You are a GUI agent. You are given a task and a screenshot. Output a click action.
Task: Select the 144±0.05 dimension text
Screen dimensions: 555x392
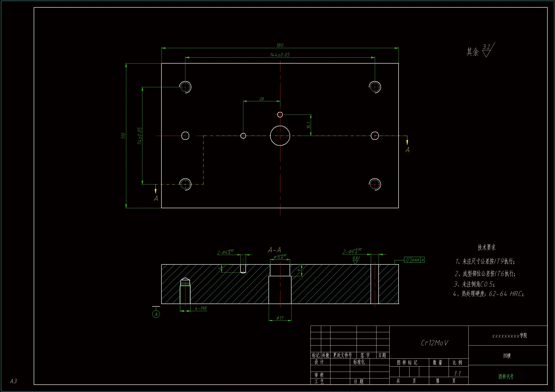click(280, 55)
